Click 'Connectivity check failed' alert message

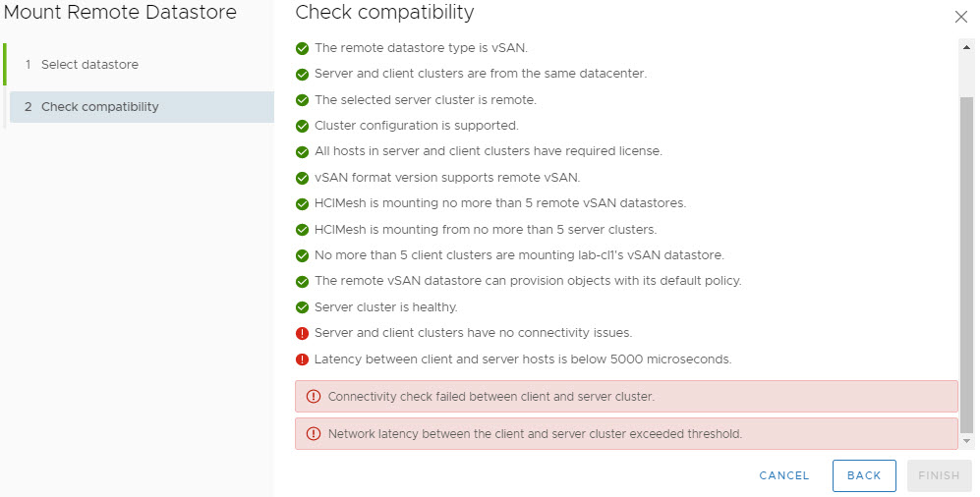490,397
